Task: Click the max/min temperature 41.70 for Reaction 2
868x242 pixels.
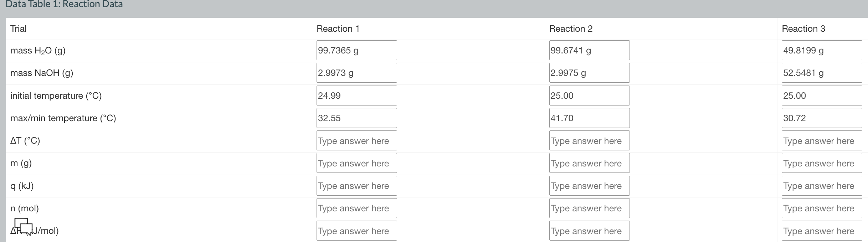Action: [x=589, y=118]
